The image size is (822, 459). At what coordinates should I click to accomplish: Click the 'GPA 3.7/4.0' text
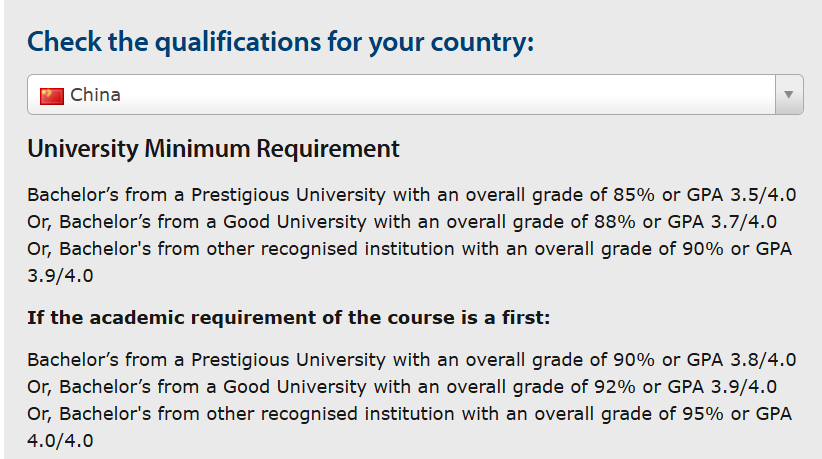(722, 222)
